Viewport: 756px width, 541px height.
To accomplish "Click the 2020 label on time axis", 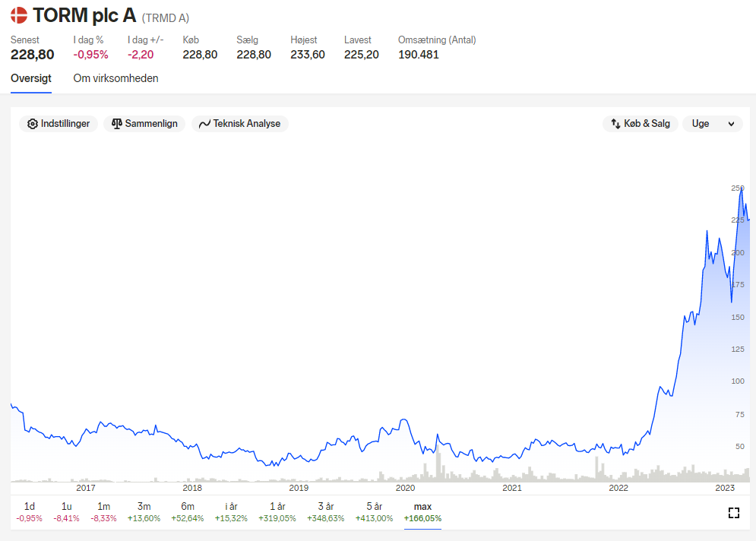I will coord(406,488).
